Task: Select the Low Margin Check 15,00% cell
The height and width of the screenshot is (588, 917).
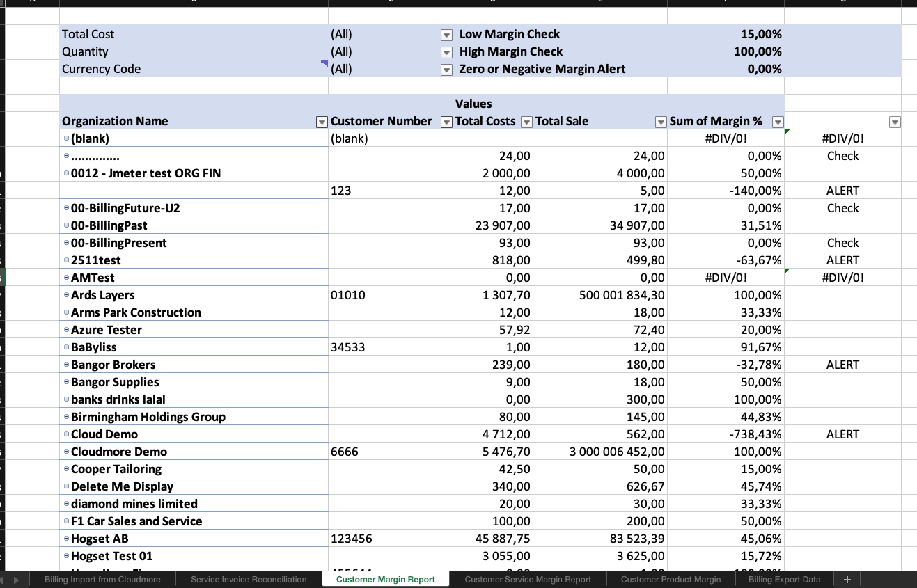Action: pos(726,34)
